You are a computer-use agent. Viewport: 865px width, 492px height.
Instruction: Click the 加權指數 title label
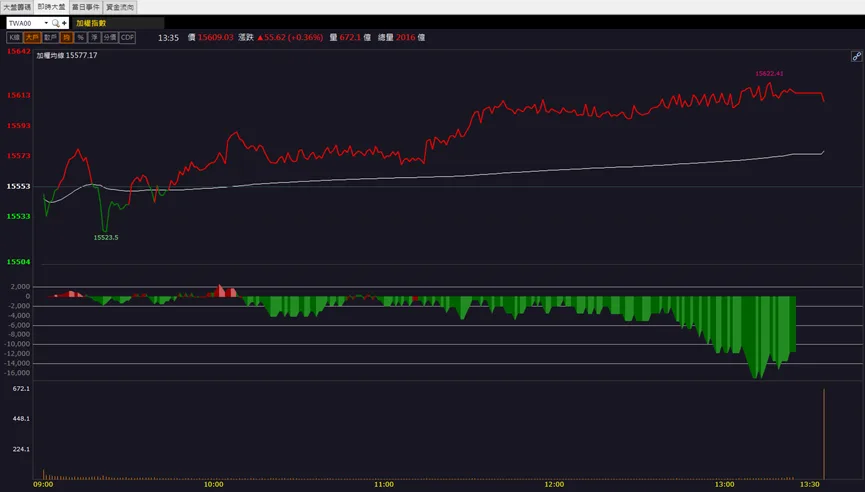(x=91, y=23)
